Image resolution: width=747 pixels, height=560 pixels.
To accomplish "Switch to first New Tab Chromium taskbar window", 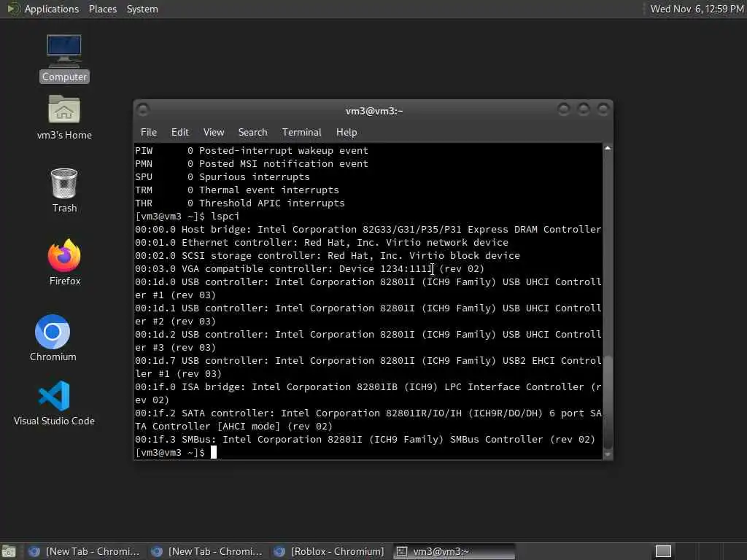I will (85, 551).
